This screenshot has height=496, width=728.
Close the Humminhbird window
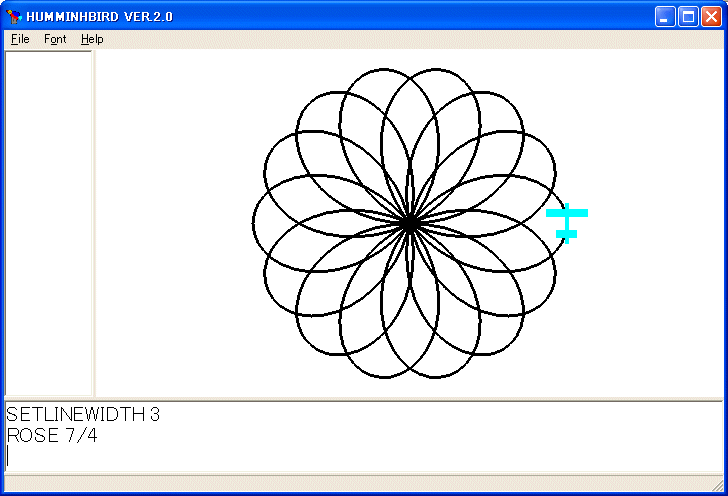click(711, 17)
